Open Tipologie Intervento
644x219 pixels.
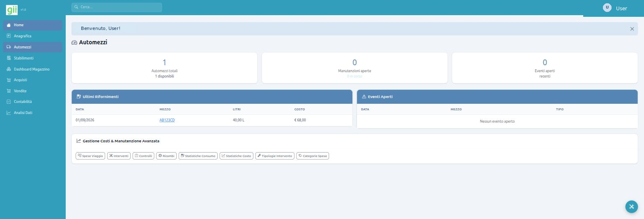click(275, 156)
